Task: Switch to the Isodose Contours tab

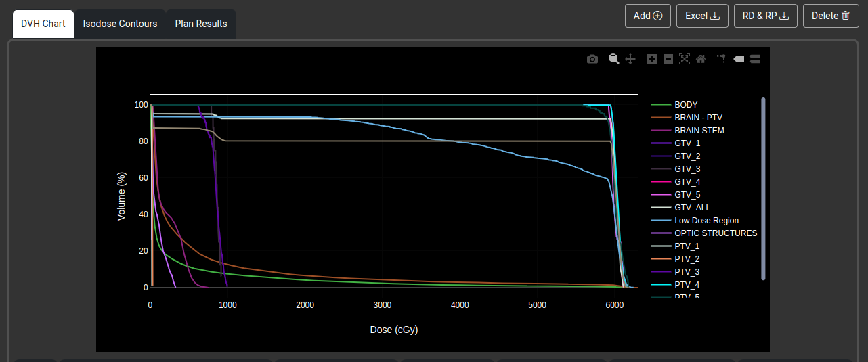Action: point(120,24)
